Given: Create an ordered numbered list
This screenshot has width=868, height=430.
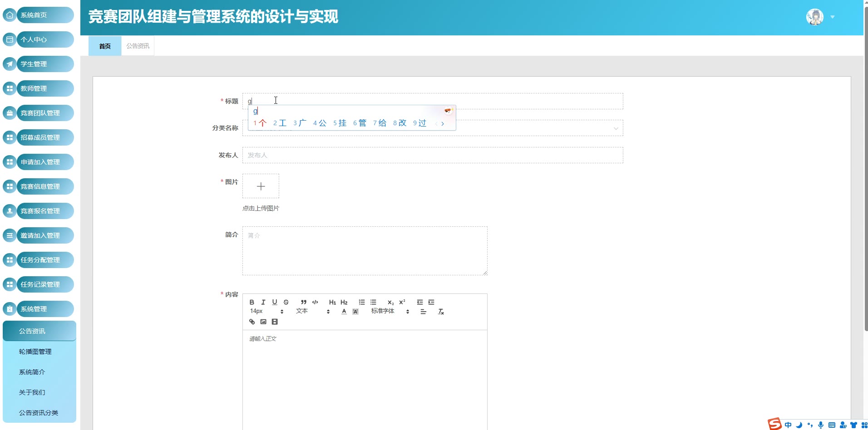Looking at the screenshot, I should (x=362, y=302).
